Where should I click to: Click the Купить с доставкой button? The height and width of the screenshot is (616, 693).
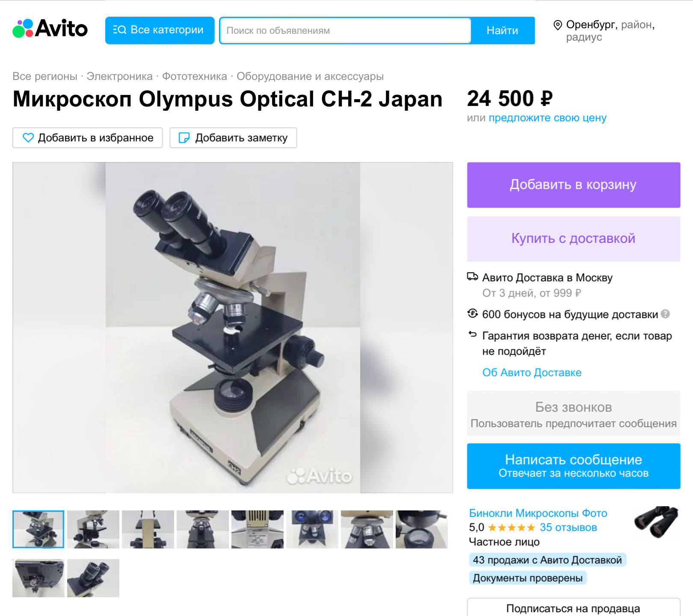point(574,239)
